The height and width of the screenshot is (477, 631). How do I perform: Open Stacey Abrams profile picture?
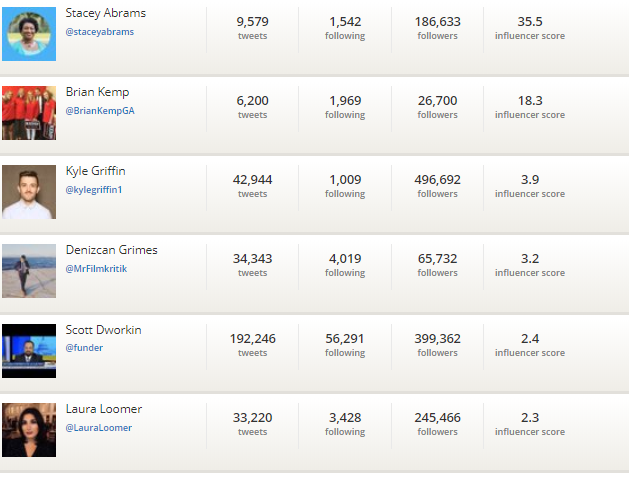29,34
